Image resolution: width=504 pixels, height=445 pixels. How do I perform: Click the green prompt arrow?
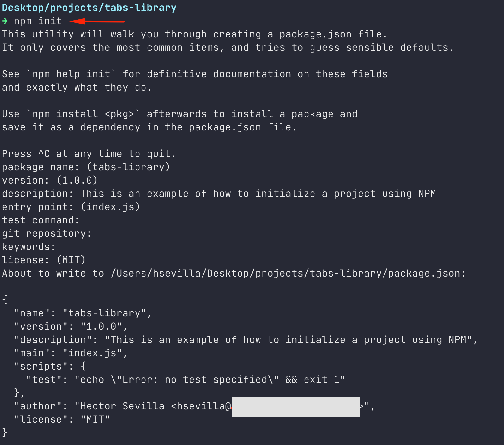tap(5, 21)
